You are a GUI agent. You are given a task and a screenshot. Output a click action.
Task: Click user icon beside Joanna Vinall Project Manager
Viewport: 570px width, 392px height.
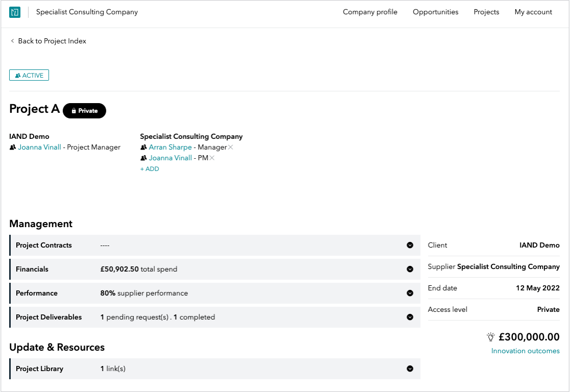pos(13,147)
